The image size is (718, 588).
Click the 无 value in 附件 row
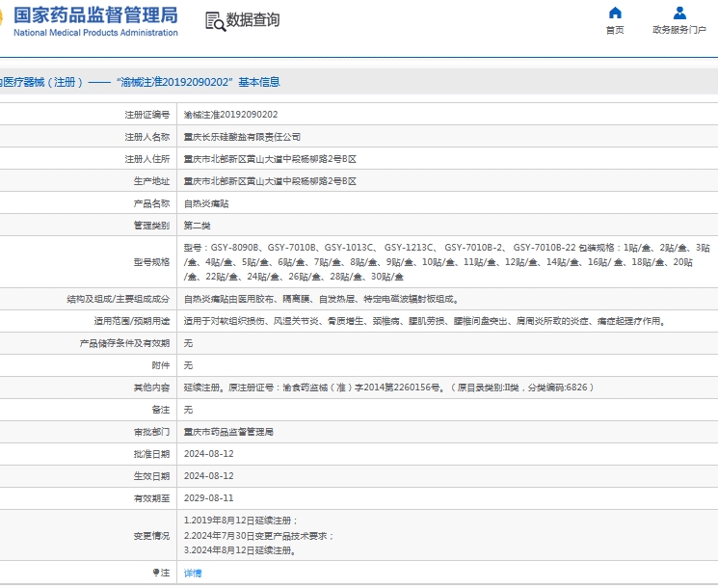188,365
